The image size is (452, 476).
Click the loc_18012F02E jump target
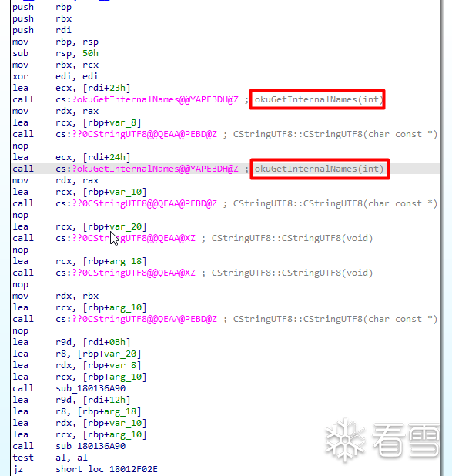tap(122, 469)
